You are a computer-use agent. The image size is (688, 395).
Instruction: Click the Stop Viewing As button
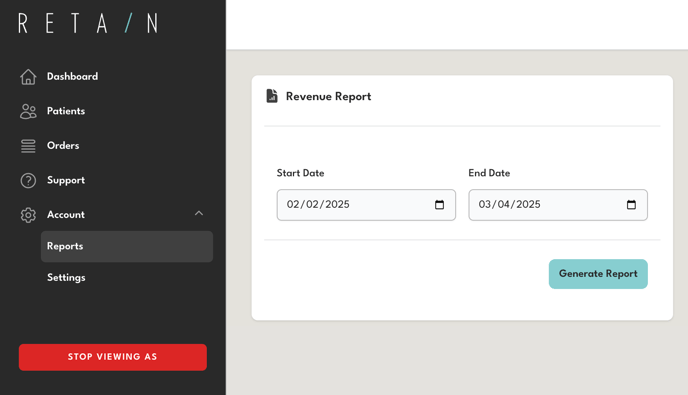click(x=113, y=357)
